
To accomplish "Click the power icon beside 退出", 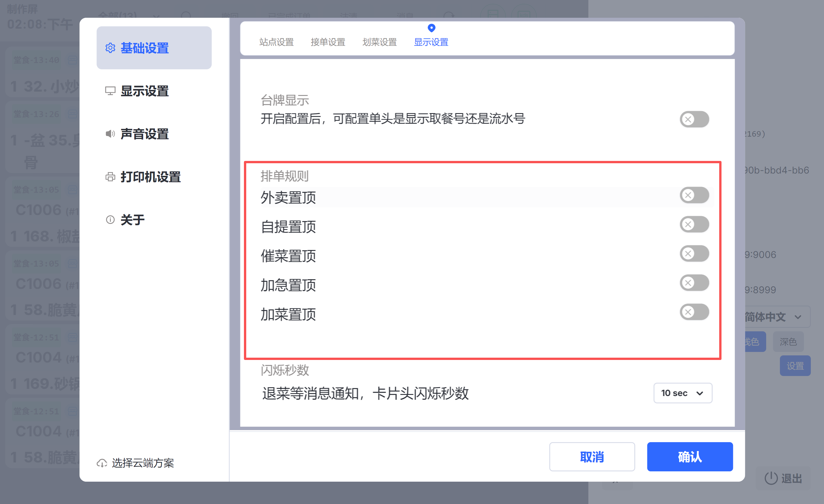I will (x=771, y=478).
